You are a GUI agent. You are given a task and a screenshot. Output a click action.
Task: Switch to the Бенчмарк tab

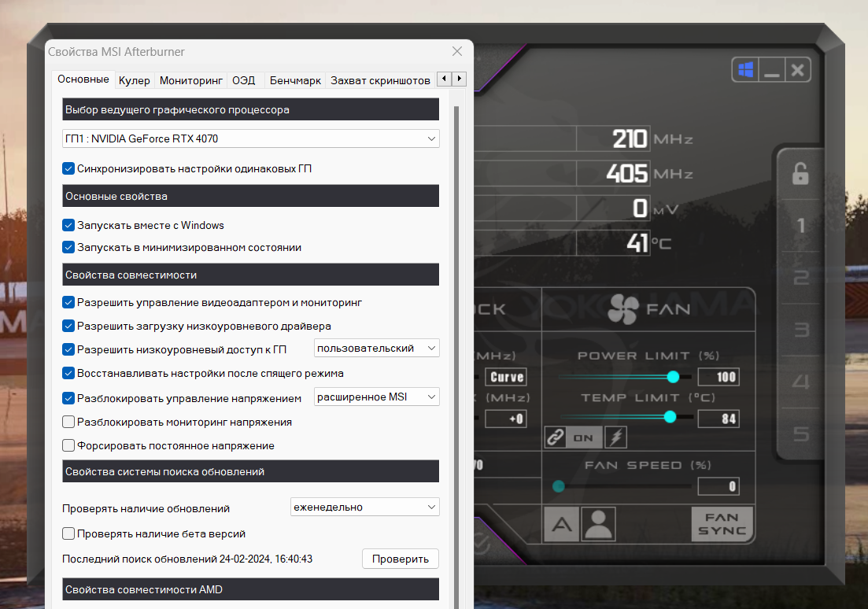tap(295, 81)
